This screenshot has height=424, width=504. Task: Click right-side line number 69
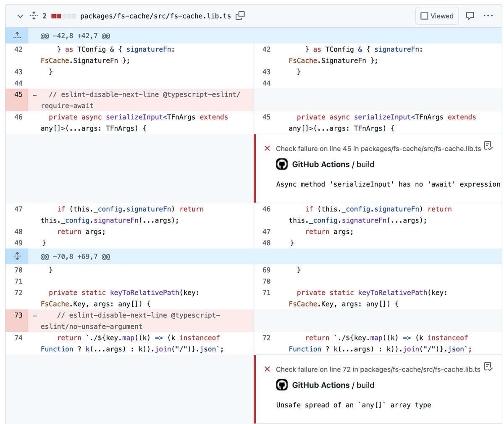click(x=266, y=270)
